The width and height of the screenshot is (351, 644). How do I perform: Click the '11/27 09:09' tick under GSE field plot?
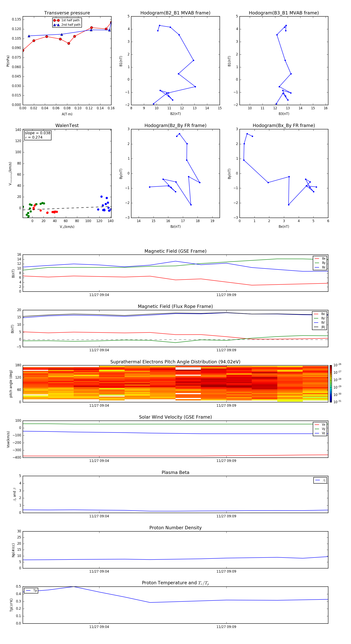[x=226, y=295]
